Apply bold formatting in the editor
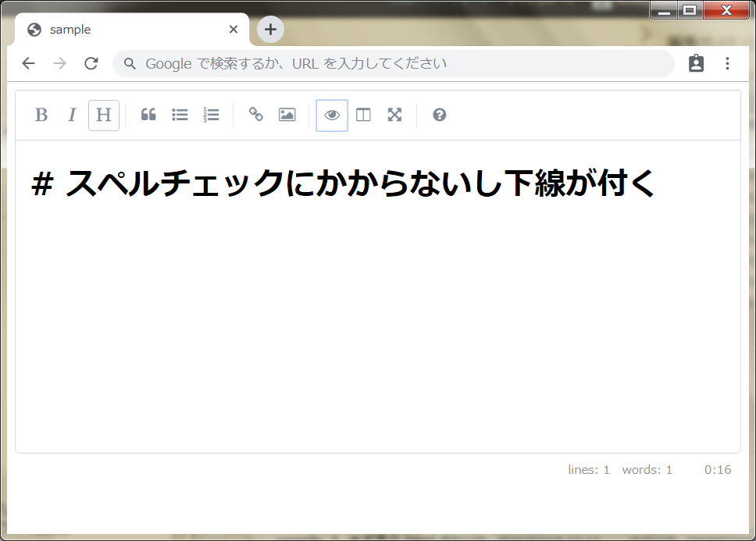The height and width of the screenshot is (541, 756). (41, 115)
